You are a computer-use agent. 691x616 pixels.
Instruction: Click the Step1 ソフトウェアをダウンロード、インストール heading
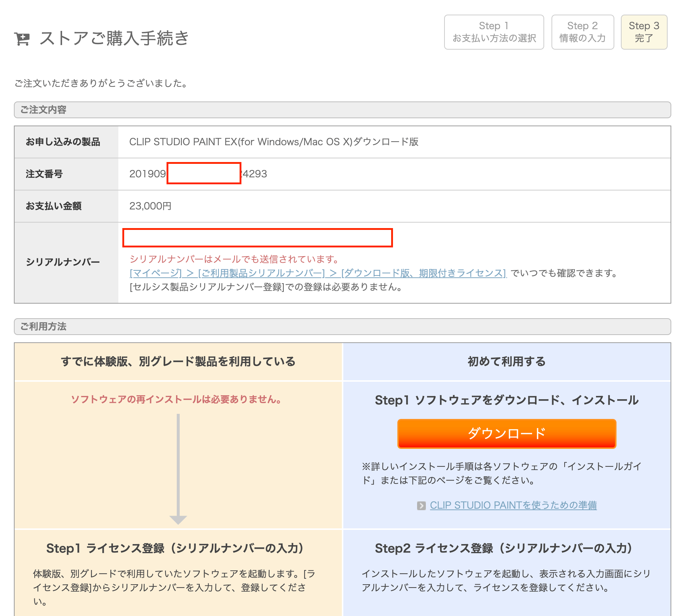click(x=507, y=400)
